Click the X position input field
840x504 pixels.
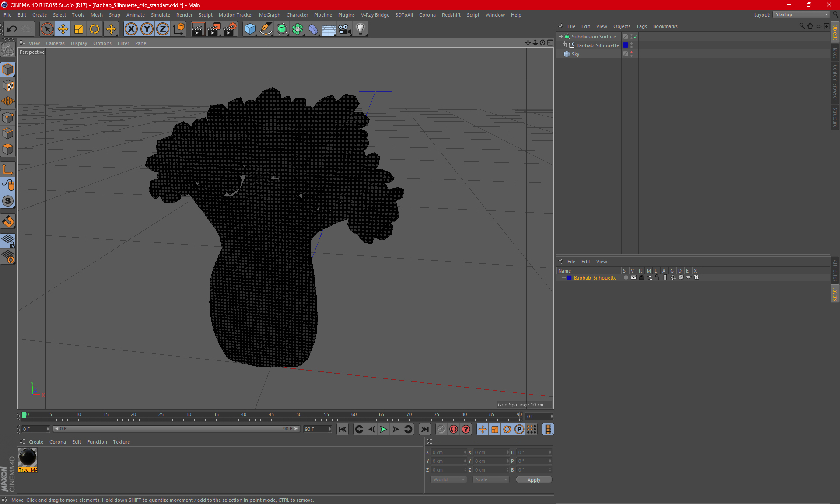pyautogui.click(x=449, y=452)
